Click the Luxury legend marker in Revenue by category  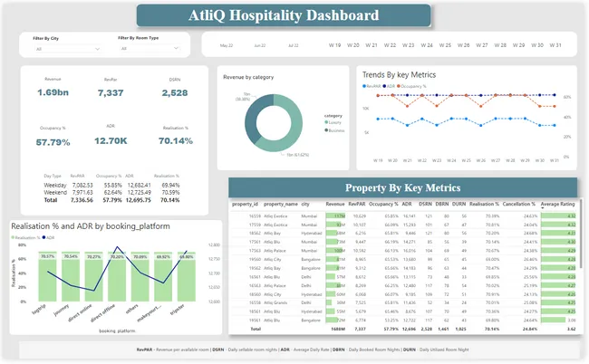tap(326, 122)
